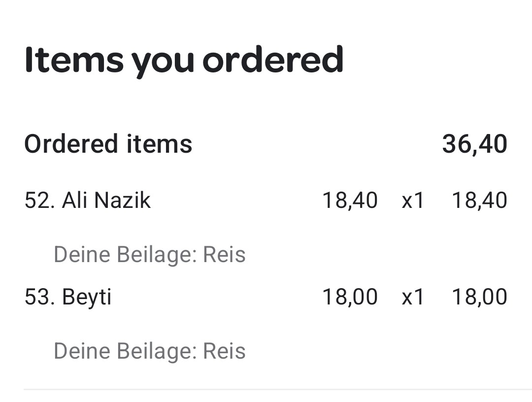Click the "Items you ordered" heading
The height and width of the screenshot is (402, 532).
[183, 60]
